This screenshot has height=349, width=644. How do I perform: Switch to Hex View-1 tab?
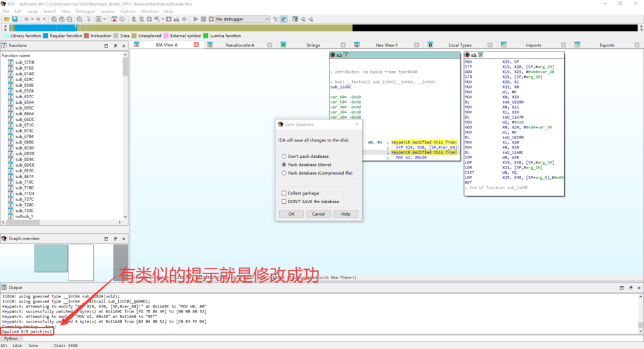tap(387, 45)
